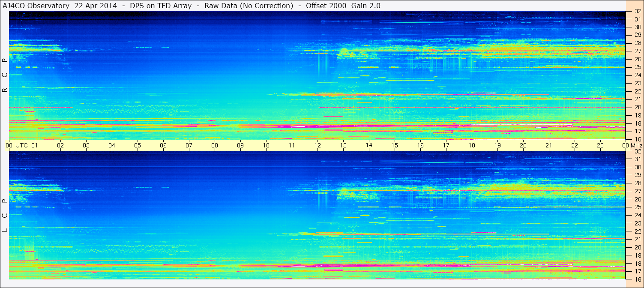
Task: Click the UTC label on the time axis
Action: tap(22, 145)
